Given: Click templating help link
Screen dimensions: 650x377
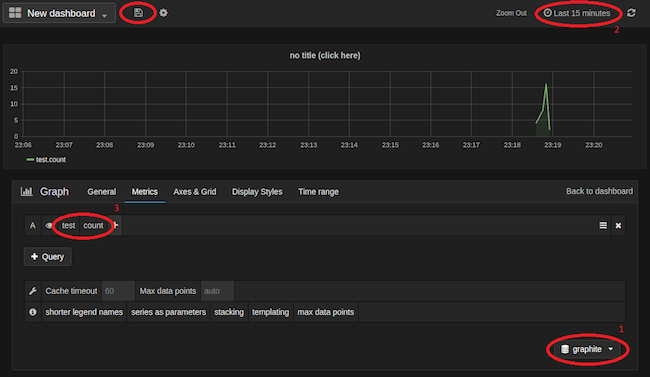Looking at the screenshot, I should [x=270, y=312].
